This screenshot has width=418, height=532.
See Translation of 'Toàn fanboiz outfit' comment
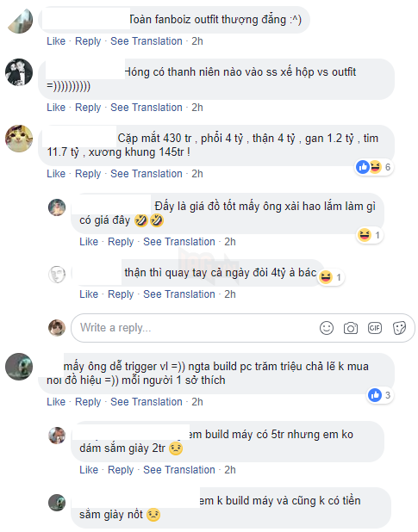147,41
